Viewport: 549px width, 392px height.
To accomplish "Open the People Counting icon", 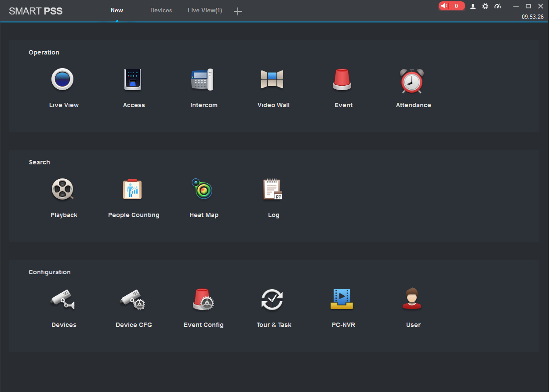I will [132, 189].
